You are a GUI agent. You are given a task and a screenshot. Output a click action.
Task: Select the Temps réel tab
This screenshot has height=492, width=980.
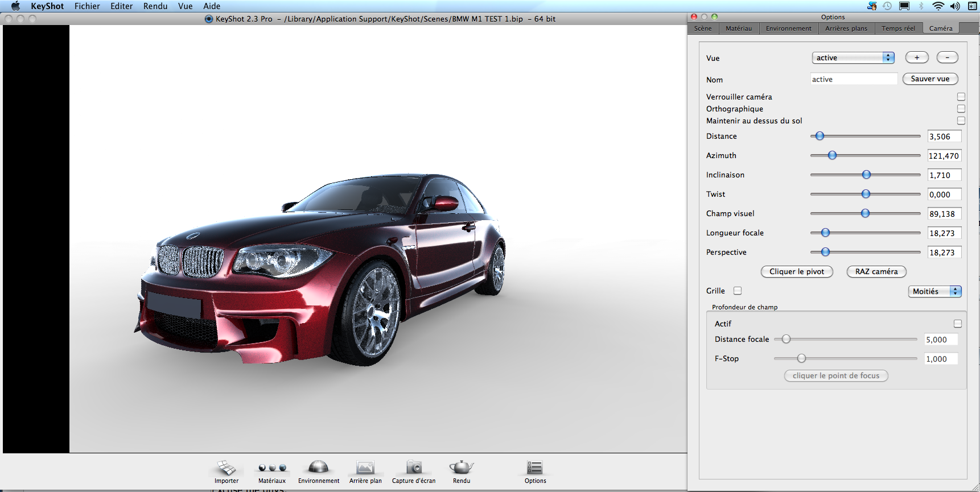[898, 28]
